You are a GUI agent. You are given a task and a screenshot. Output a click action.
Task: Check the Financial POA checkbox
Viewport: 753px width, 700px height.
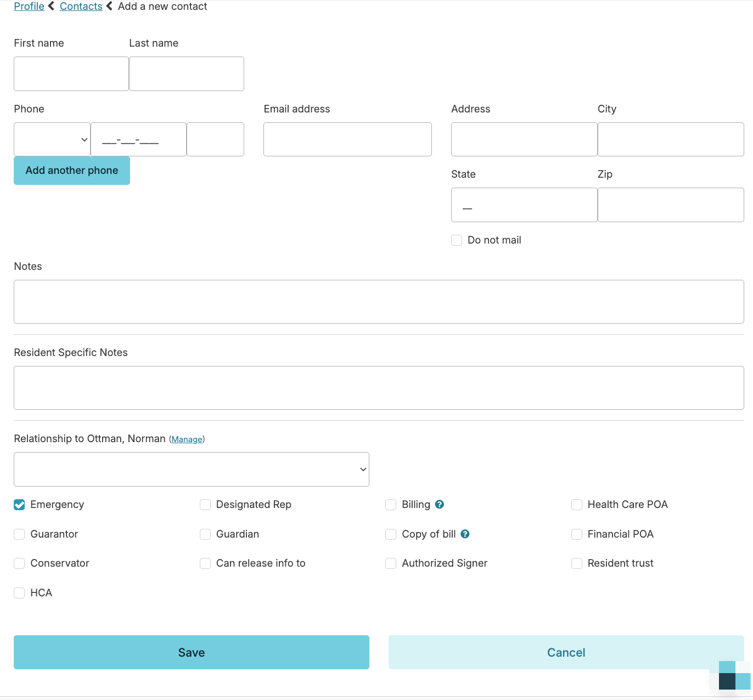pos(577,534)
